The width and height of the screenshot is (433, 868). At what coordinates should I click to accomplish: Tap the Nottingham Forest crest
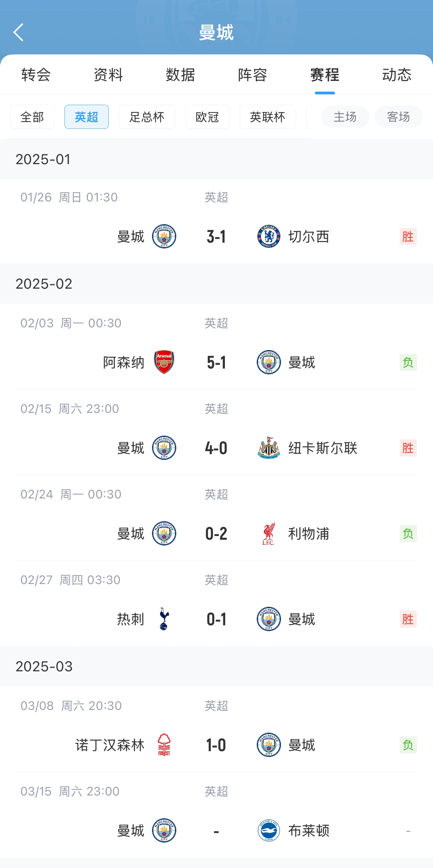pos(164,745)
